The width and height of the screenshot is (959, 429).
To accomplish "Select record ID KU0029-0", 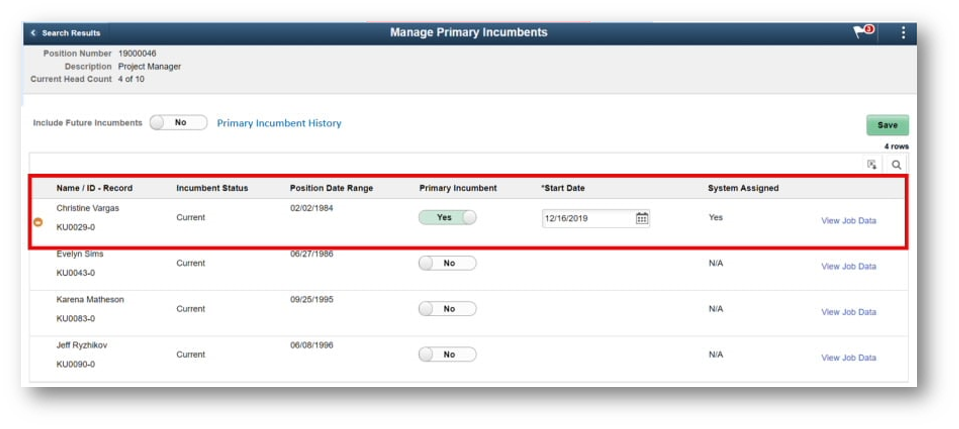I will pos(75,227).
